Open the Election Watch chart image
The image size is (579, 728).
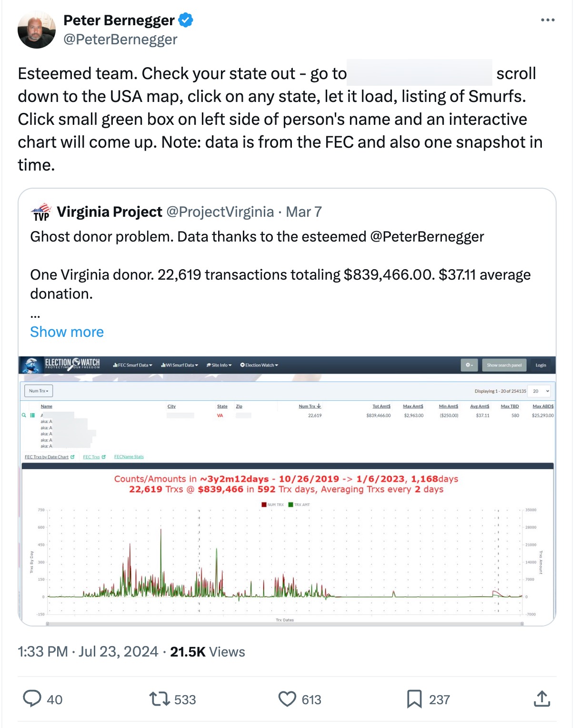click(x=287, y=491)
